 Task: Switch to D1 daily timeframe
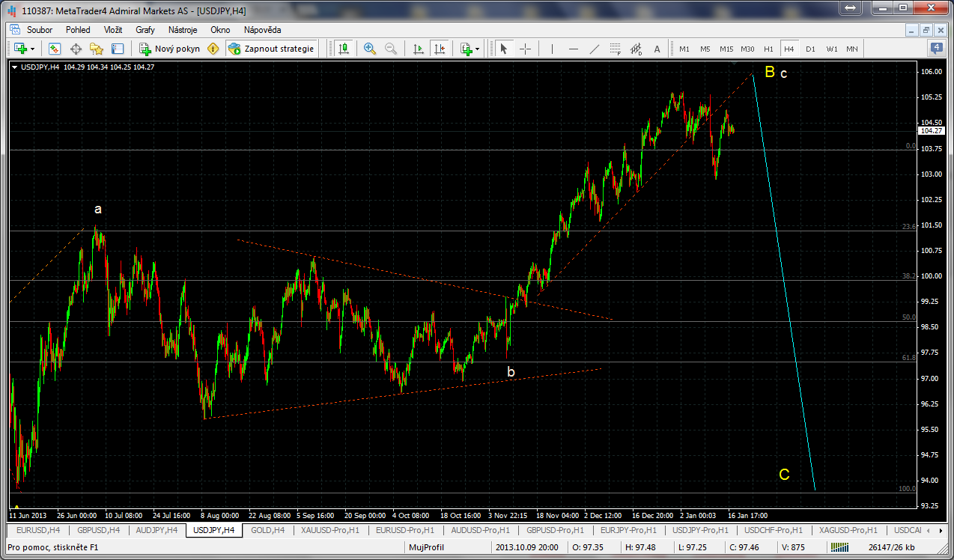[x=810, y=49]
